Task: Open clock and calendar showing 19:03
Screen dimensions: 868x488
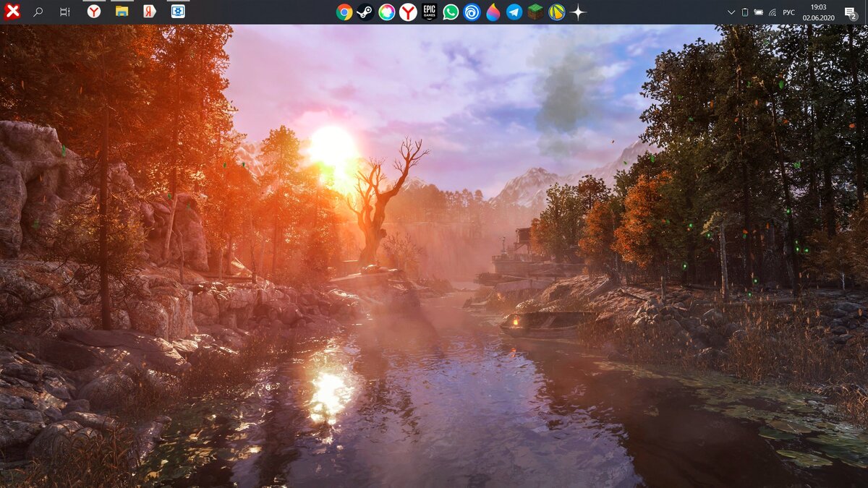Action: (819, 12)
